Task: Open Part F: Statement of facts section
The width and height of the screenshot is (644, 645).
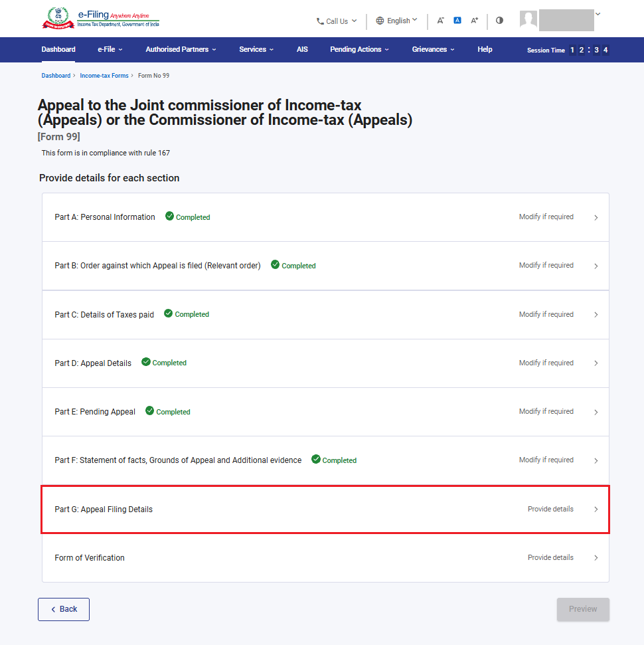Action: 325,460
